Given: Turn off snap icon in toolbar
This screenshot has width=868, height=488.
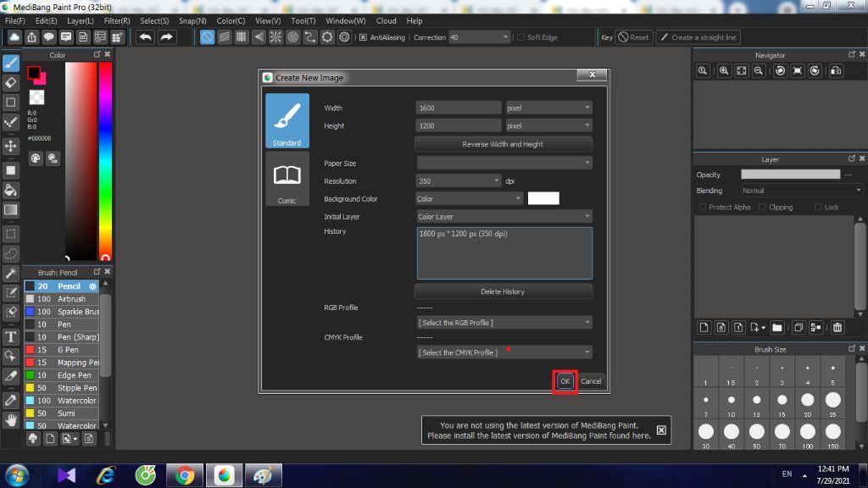Looking at the screenshot, I should tap(207, 37).
